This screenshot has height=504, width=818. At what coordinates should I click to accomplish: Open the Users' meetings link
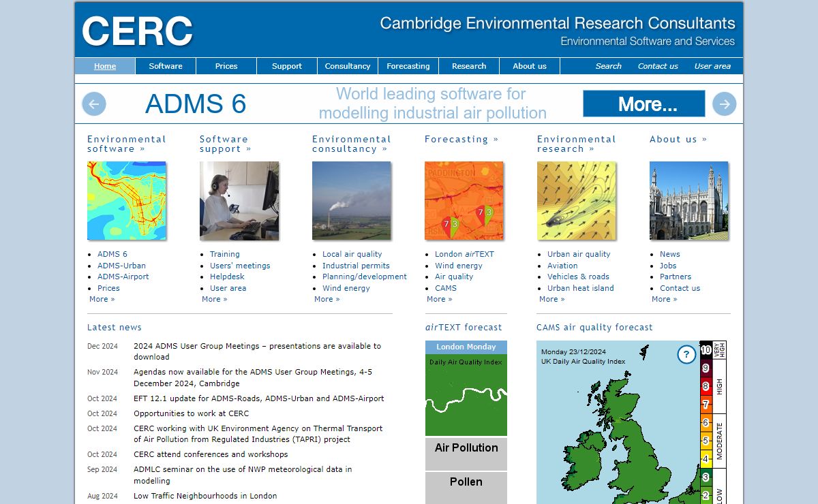[240, 266]
